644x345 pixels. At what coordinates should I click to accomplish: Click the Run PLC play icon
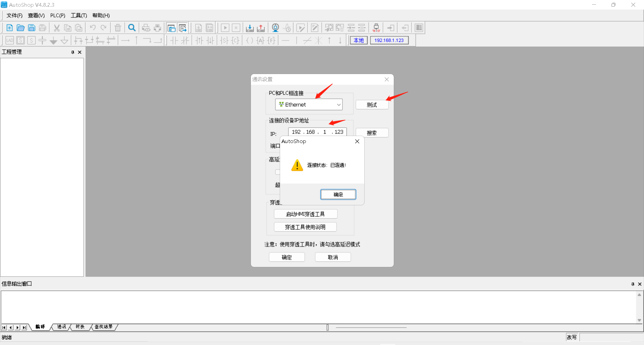point(225,28)
